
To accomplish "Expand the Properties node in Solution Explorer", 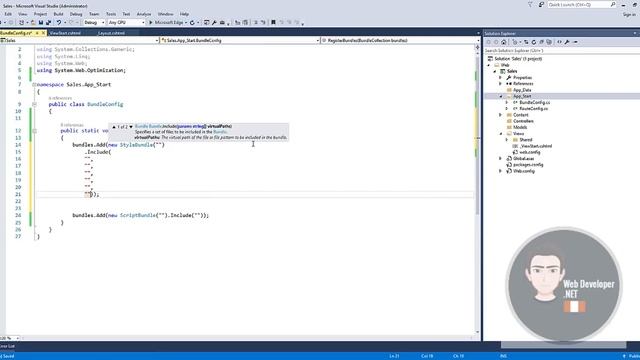I will pyautogui.click(x=500, y=77).
